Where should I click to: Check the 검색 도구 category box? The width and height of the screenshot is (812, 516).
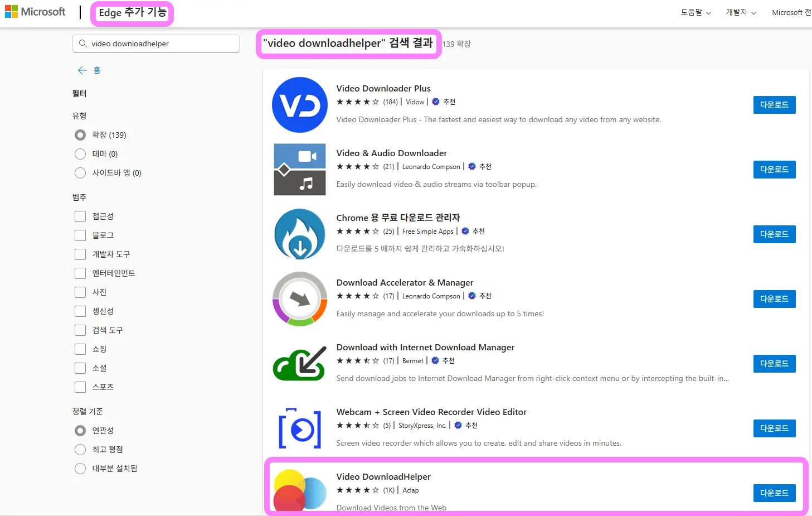tap(80, 330)
